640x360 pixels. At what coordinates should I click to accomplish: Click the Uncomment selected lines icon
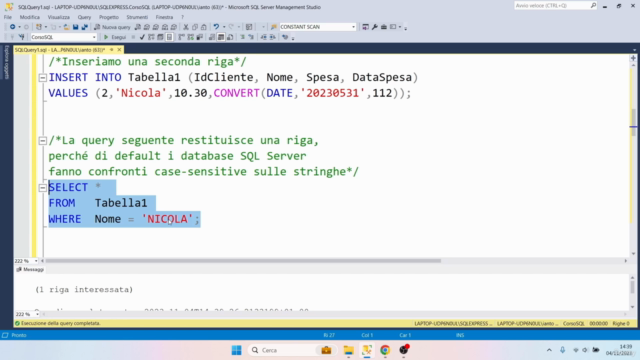click(x=251, y=37)
